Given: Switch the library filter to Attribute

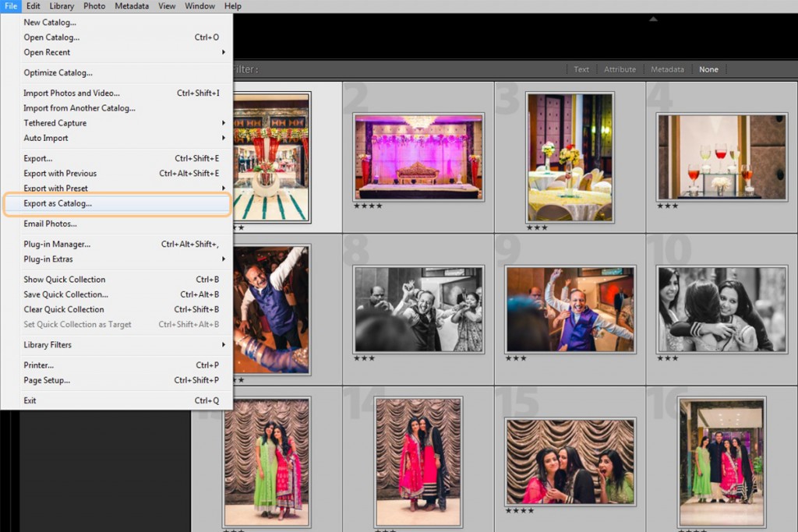Looking at the screenshot, I should [x=620, y=69].
